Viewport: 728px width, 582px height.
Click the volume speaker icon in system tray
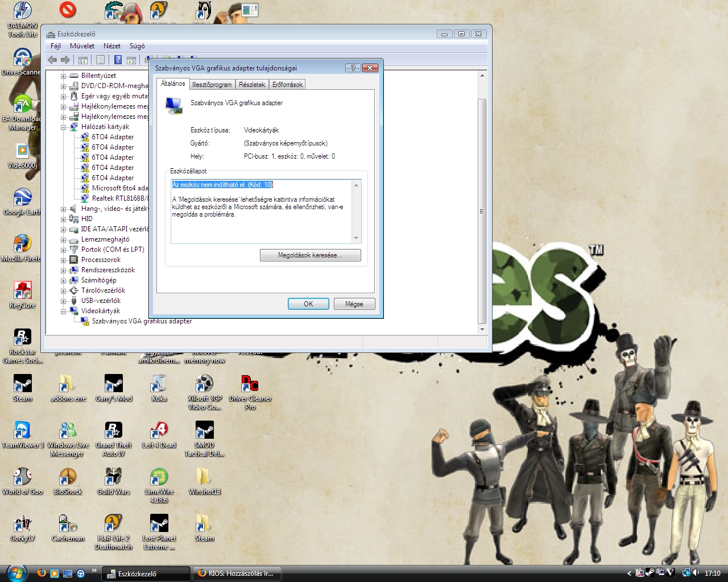[696, 573]
